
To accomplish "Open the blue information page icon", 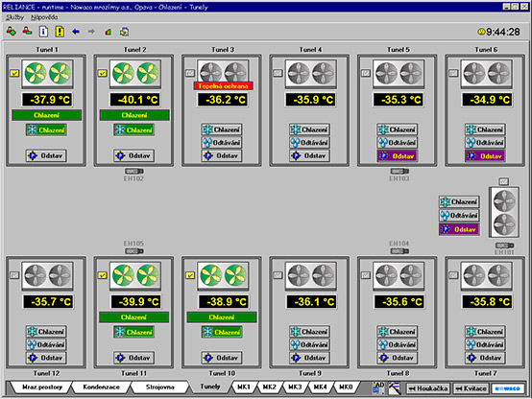I will [x=43, y=32].
